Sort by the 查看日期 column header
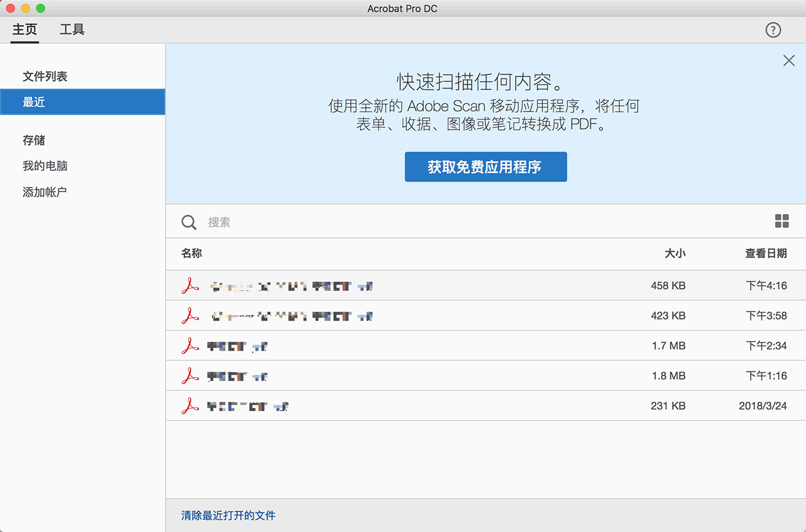Screen dimensions: 806x532 [766, 253]
